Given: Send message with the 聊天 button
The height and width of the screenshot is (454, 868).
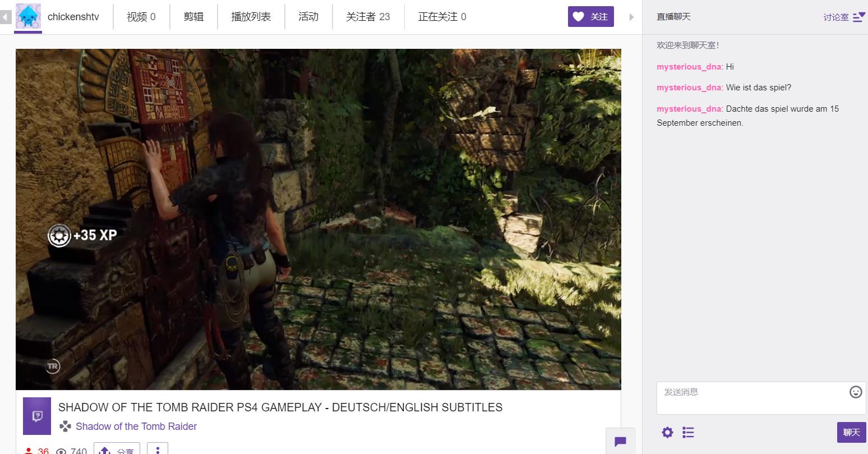Looking at the screenshot, I should 851,432.
